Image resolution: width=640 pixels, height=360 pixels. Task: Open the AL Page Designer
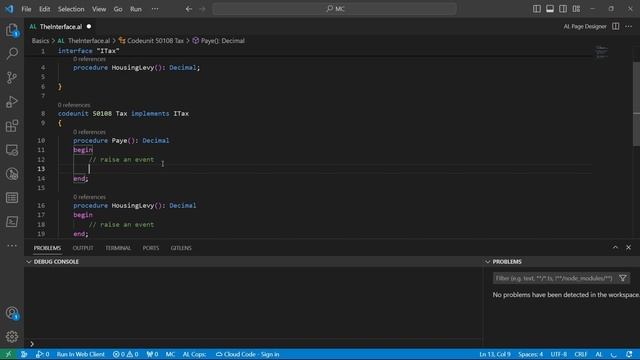585,27
